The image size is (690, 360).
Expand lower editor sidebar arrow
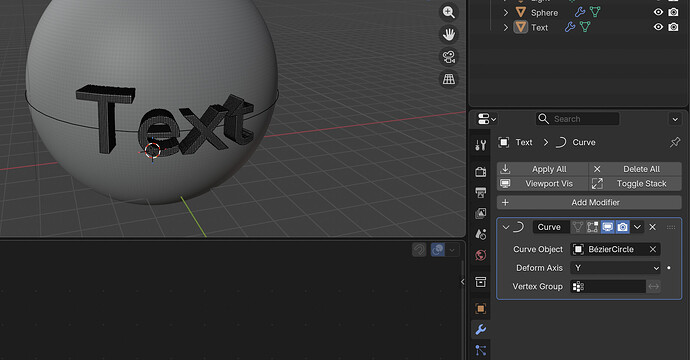[x=462, y=282]
